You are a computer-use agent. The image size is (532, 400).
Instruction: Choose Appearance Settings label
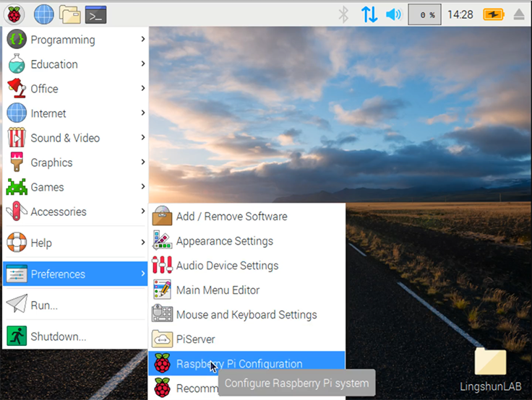(x=225, y=241)
